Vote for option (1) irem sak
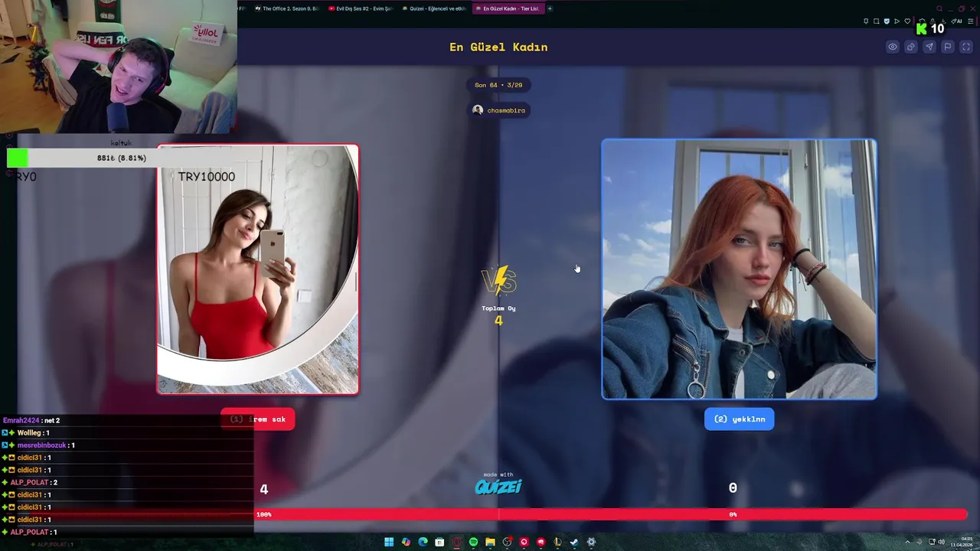 point(258,419)
